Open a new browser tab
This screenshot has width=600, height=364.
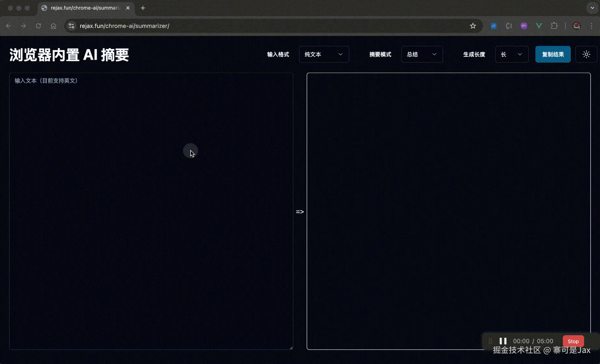(143, 8)
